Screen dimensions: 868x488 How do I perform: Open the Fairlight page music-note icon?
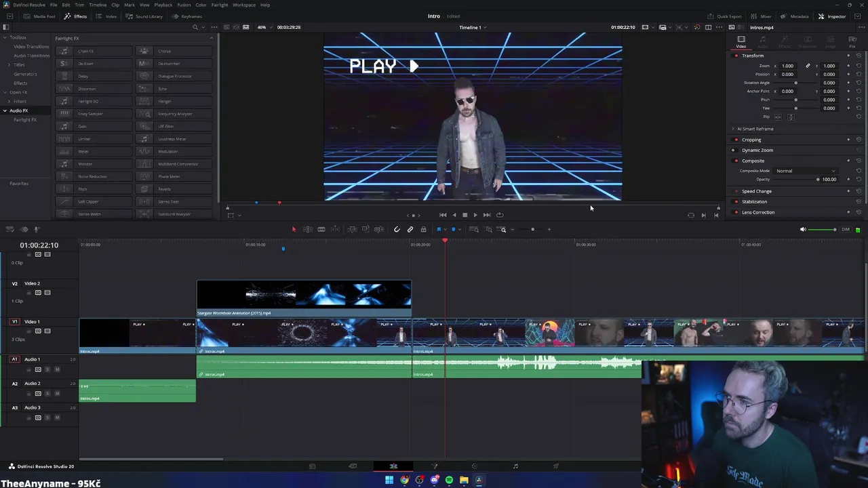point(515,466)
